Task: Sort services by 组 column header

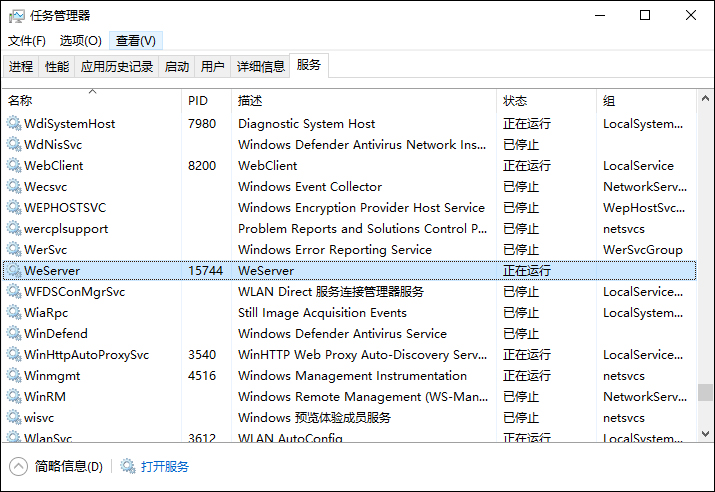Action: coord(646,101)
